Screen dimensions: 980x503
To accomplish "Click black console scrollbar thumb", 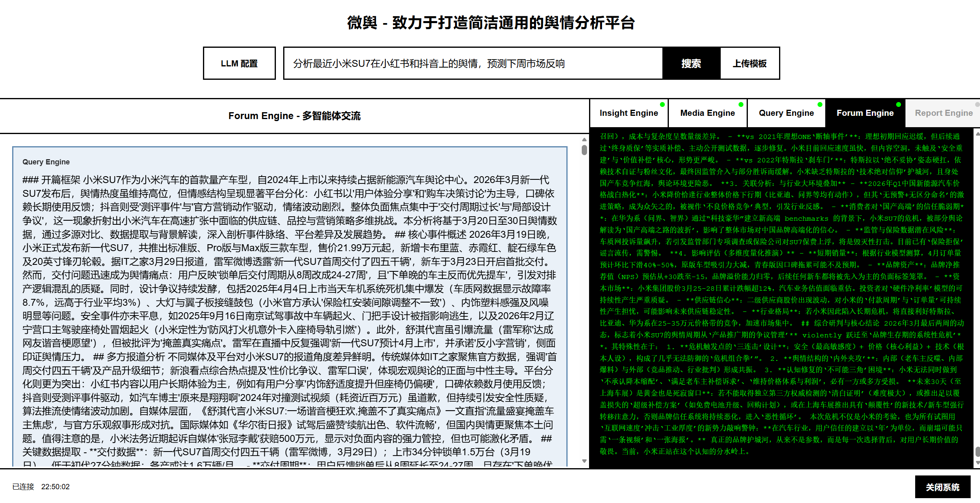I will [x=977, y=452].
